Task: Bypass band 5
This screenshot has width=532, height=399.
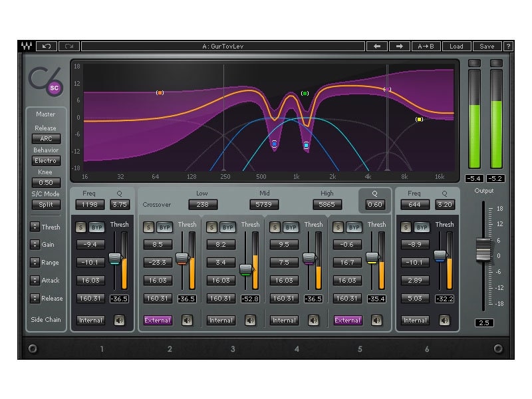Action: 354,227
